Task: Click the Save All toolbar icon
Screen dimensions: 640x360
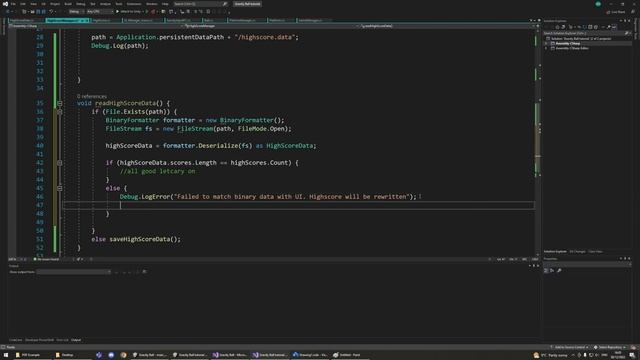Action: [43, 12]
